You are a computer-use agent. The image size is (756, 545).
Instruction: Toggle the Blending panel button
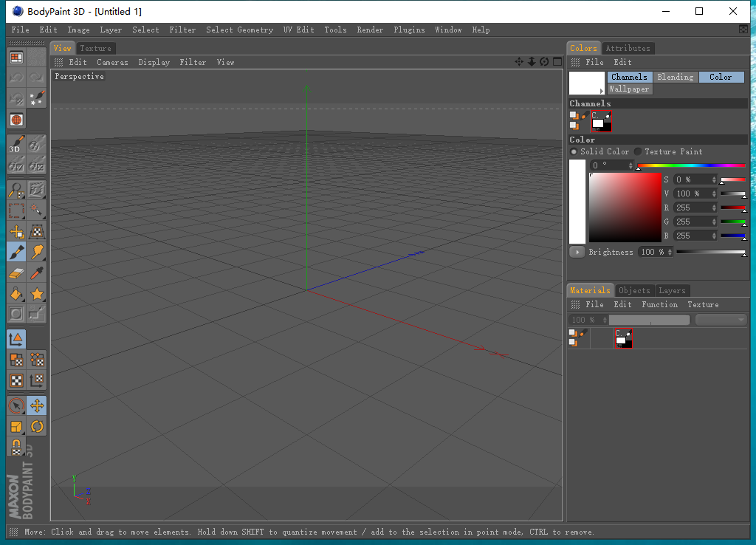pyautogui.click(x=675, y=77)
